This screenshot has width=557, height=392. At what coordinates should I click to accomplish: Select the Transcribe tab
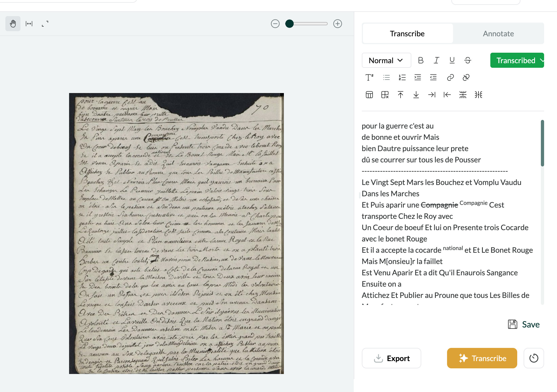[x=407, y=34]
